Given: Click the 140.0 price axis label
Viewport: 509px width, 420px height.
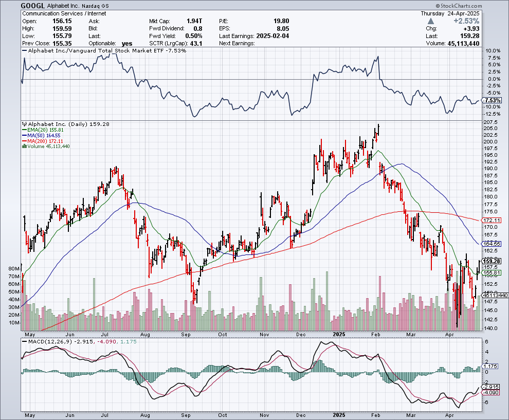Looking at the screenshot, I should pyautogui.click(x=490, y=328).
